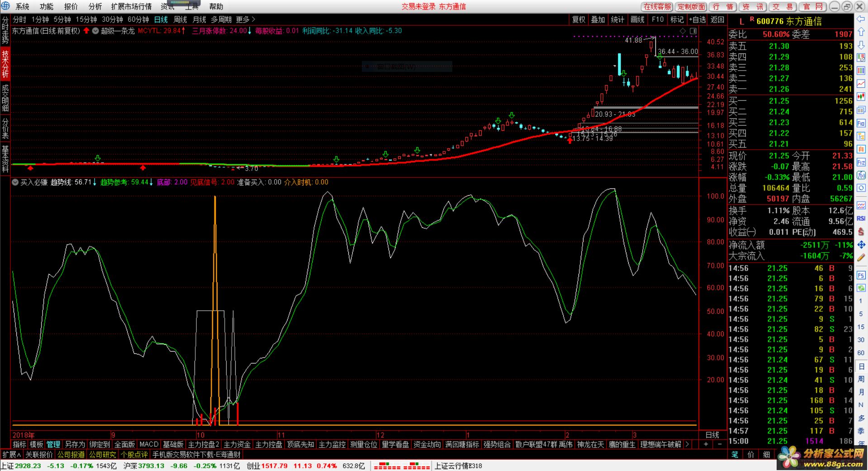Open the 基本资料 side tab
Viewport: 868px width, 471px height.
pyautogui.click(x=5, y=159)
